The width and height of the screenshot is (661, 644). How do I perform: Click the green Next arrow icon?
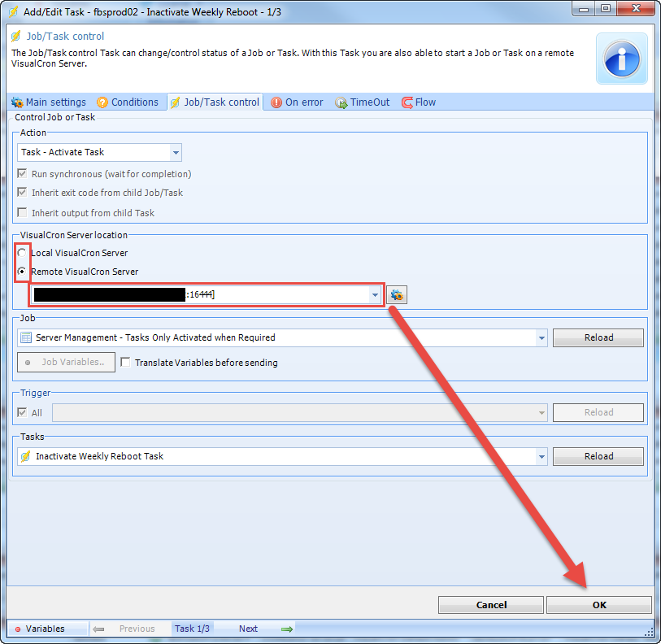(286, 629)
